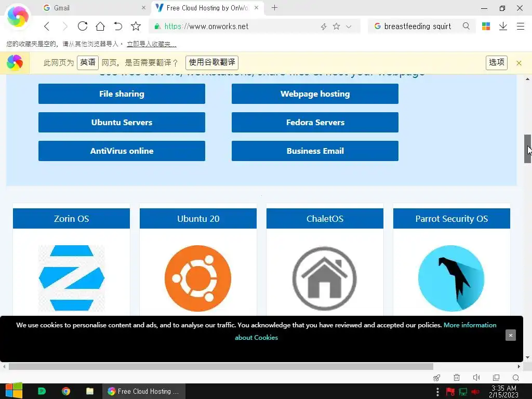Image resolution: width=532 pixels, height=399 pixels.
Task: Go to home page icon
Action: click(100, 26)
